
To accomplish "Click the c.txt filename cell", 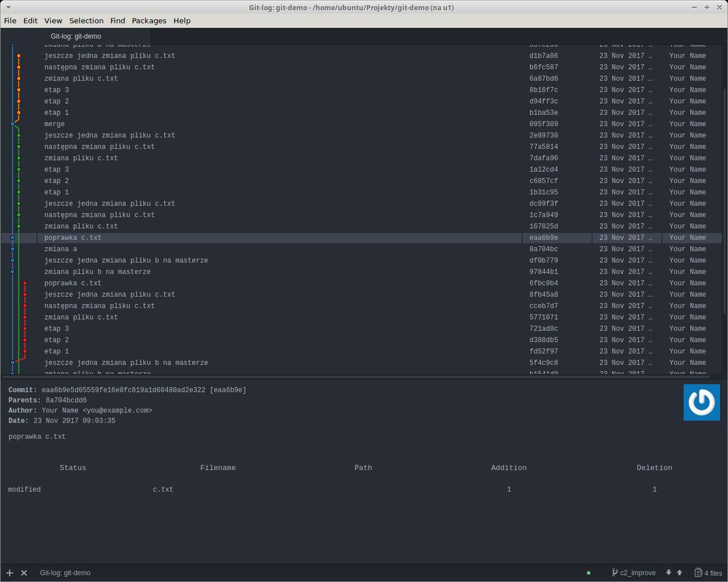I will point(163,489).
